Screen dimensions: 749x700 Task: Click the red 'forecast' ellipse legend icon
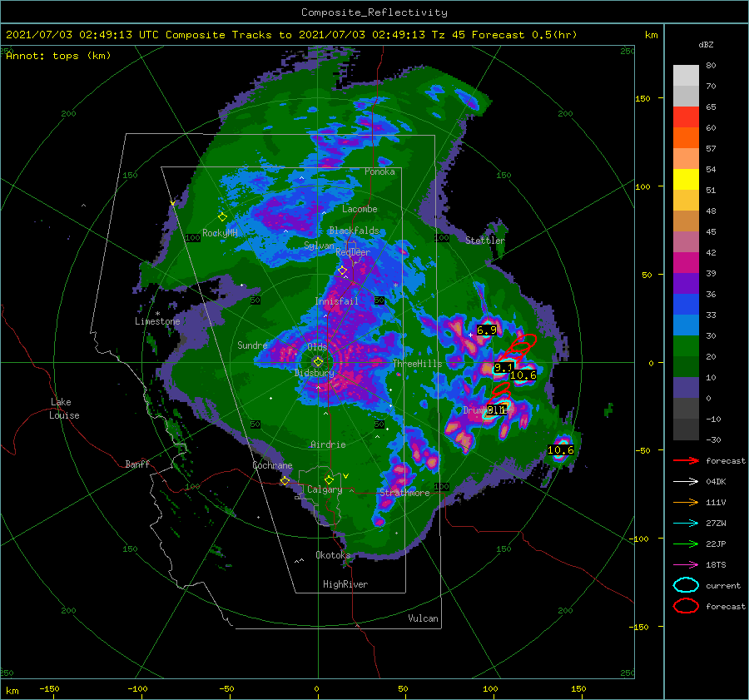click(686, 606)
